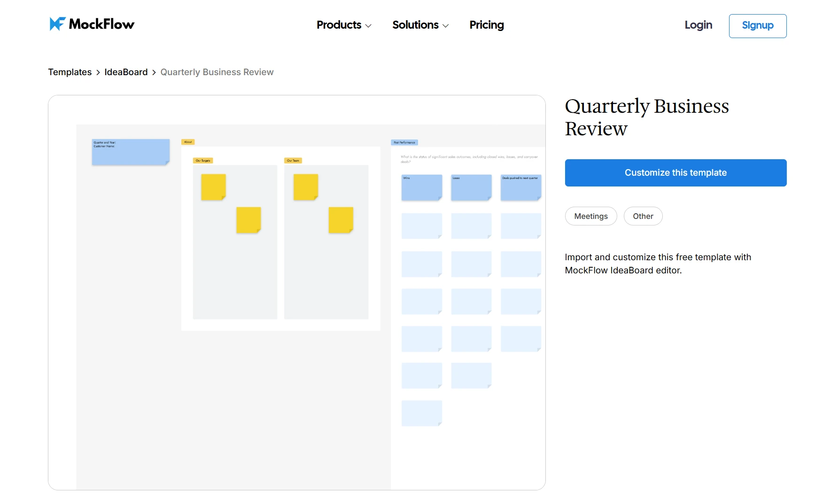Click the yellow note under Our Team
Screen dimensions: 838x504
[x=305, y=187]
